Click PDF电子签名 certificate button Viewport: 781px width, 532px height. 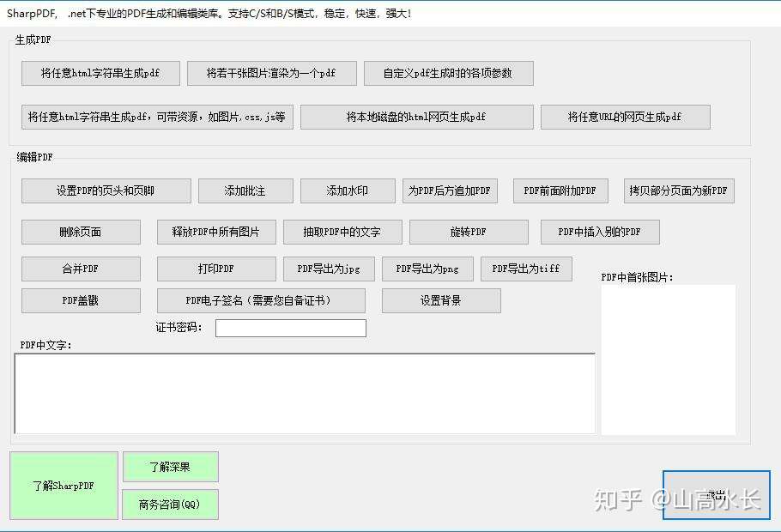[261, 301]
